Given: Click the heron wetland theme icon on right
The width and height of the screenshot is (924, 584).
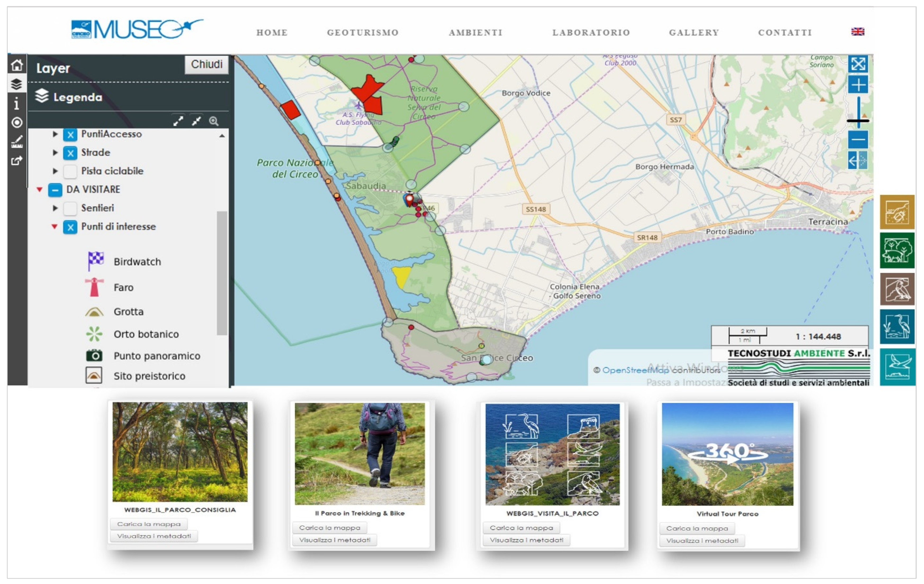Looking at the screenshot, I should 897,327.
